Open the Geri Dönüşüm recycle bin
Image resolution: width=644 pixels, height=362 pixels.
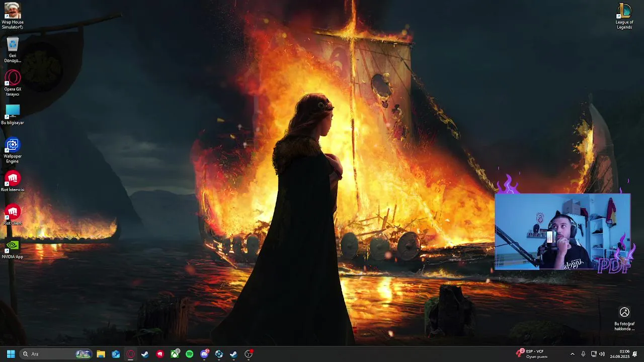click(12, 50)
